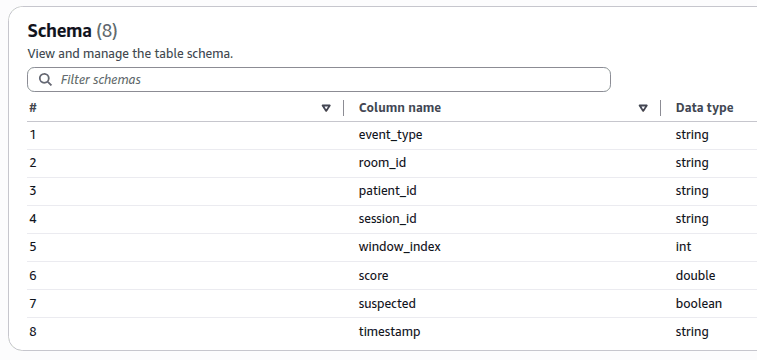Select the event_type column name cell
The width and height of the screenshot is (757, 360).
coord(391,135)
